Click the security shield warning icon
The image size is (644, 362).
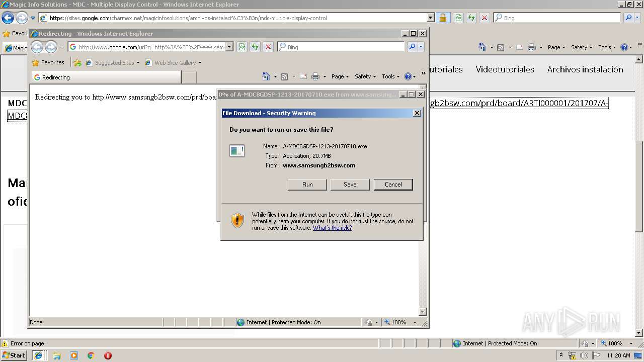(x=237, y=220)
